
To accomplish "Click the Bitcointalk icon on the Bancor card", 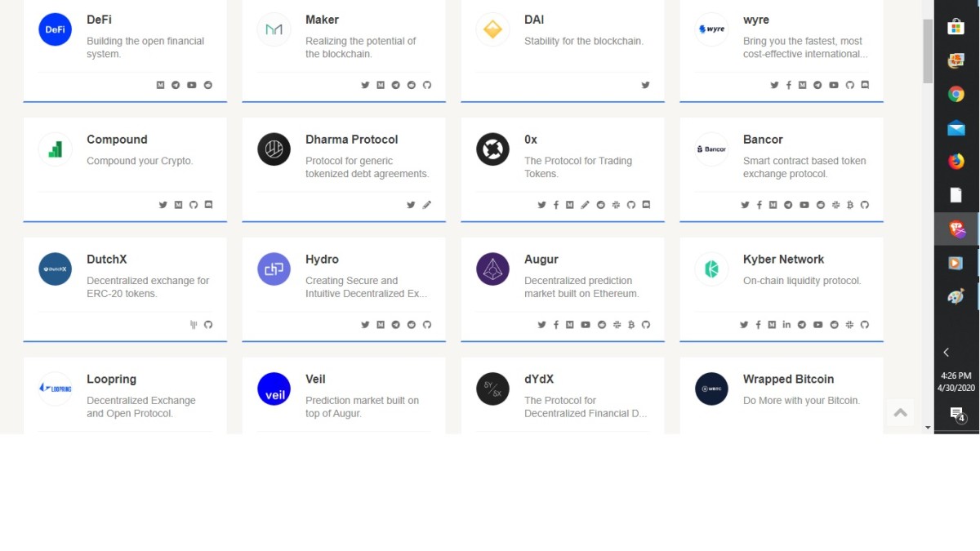I will click(x=850, y=204).
